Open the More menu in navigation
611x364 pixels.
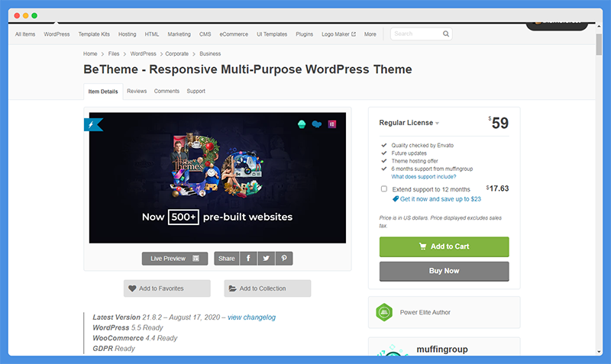tap(370, 34)
